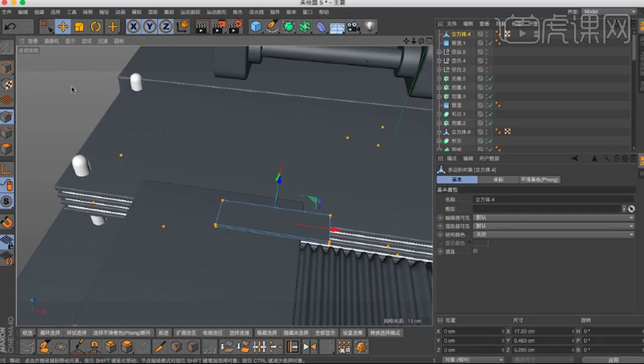Switch to the 坐标 tab
This screenshot has width=644, height=364.
coord(498,180)
